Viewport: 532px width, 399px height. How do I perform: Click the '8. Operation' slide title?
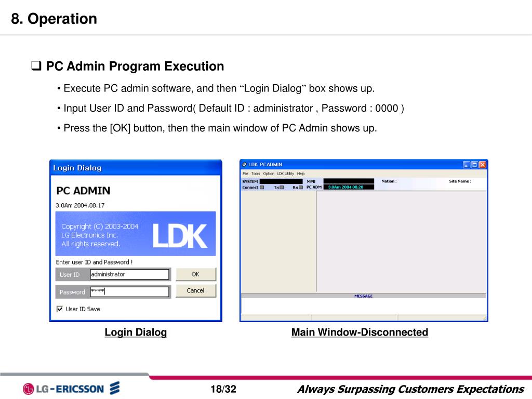pyautogui.click(x=54, y=19)
